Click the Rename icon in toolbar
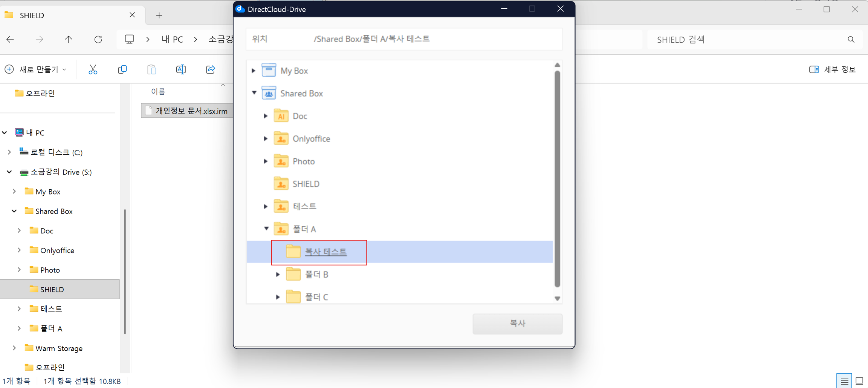The image size is (868, 388). pyautogui.click(x=181, y=69)
